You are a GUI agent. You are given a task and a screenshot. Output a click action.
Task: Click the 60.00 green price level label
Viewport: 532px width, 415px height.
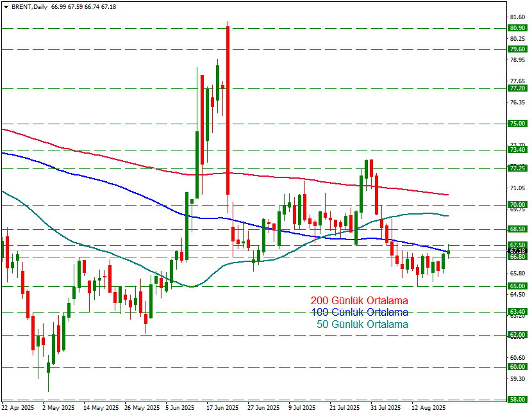518,367
